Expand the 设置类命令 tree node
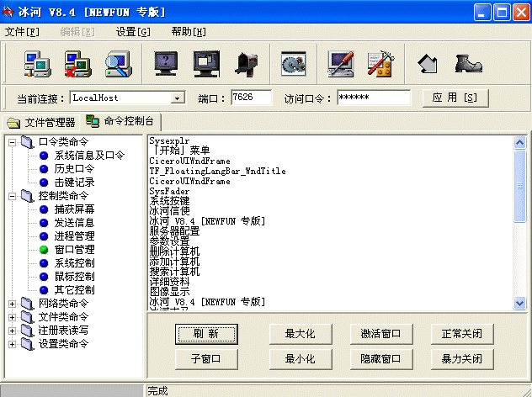 pyautogui.click(x=13, y=344)
